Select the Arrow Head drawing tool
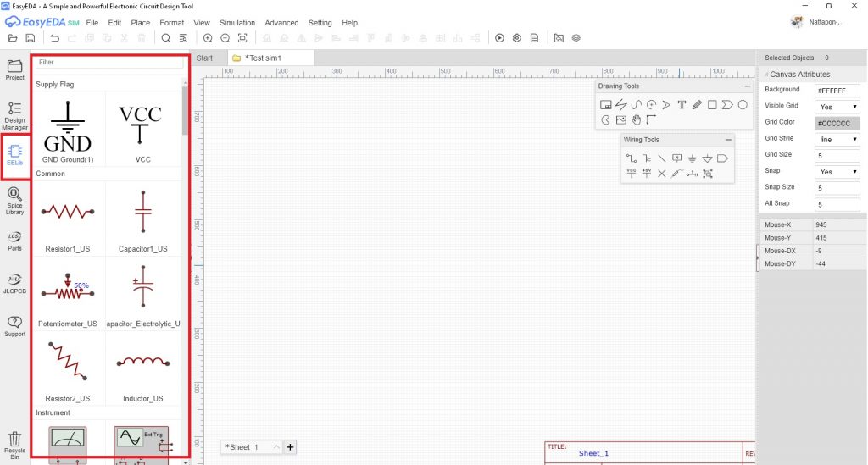868x465 pixels. pos(666,104)
